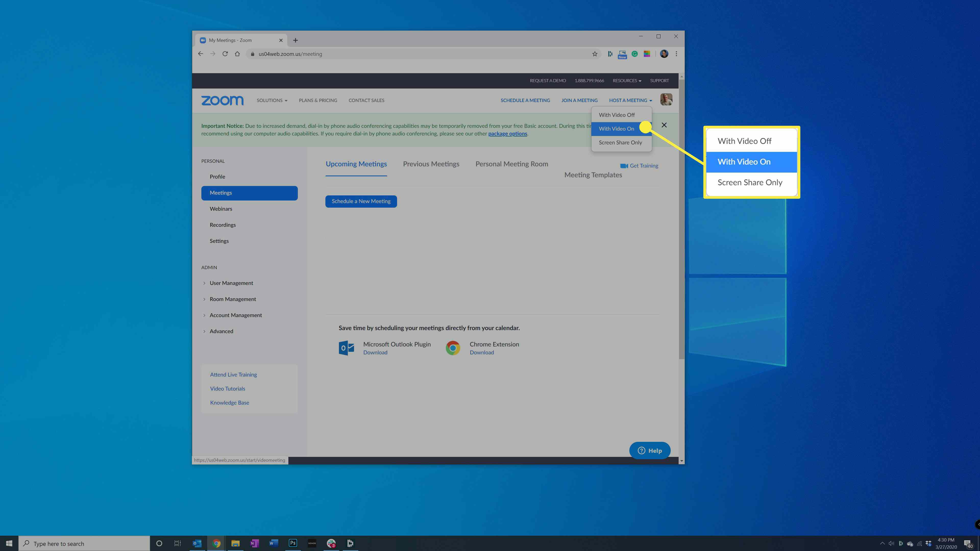Open SCHEDULE A MEETING in the header
Screen dimensions: 980x551
[x=525, y=101]
